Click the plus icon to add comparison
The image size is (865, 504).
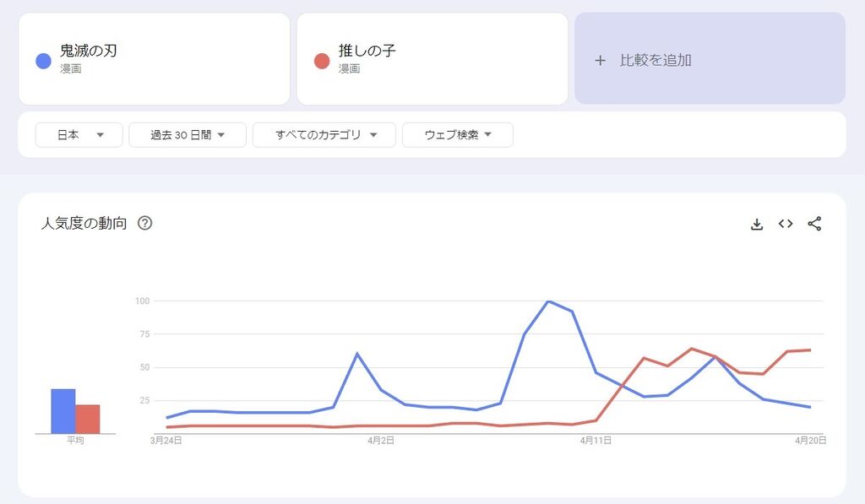(601, 60)
